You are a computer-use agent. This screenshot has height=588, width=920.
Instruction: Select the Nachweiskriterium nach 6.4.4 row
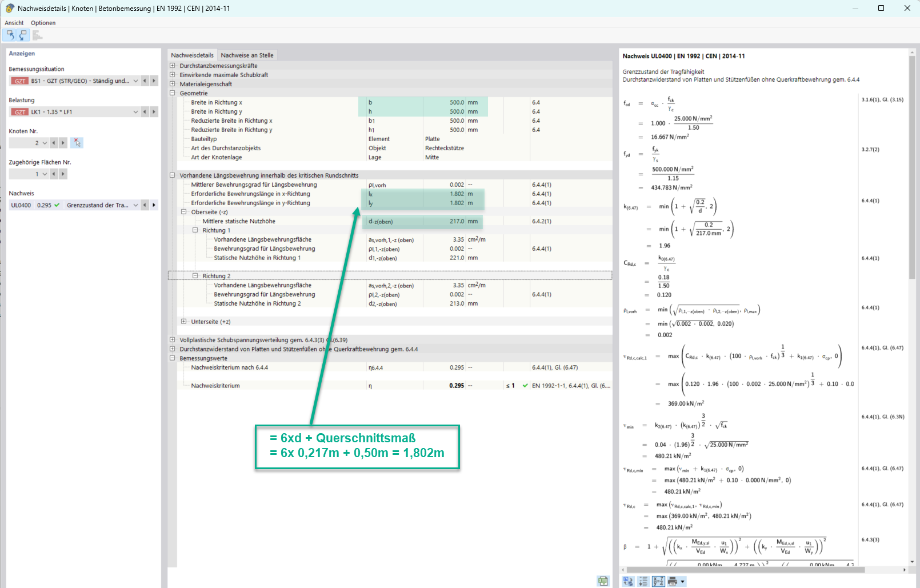[x=395, y=367]
